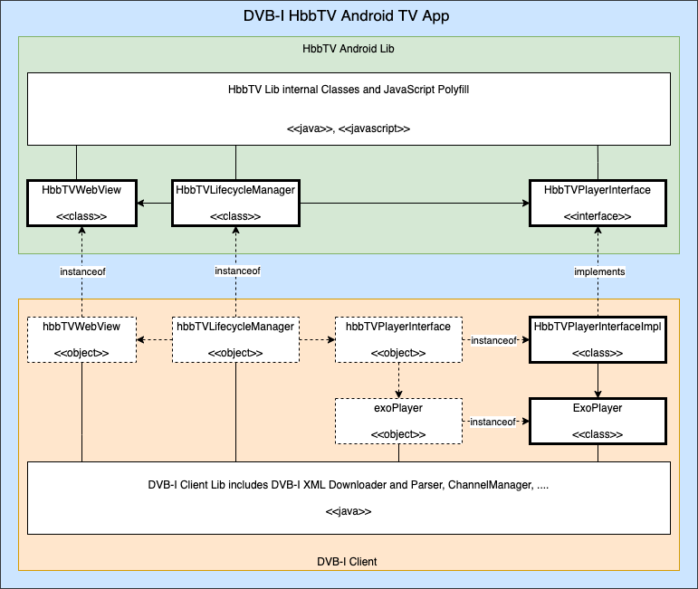The image size is (698, 589).
Task: Select the dashed hbbTVWebView object box
Action: [x=81, y=340]
